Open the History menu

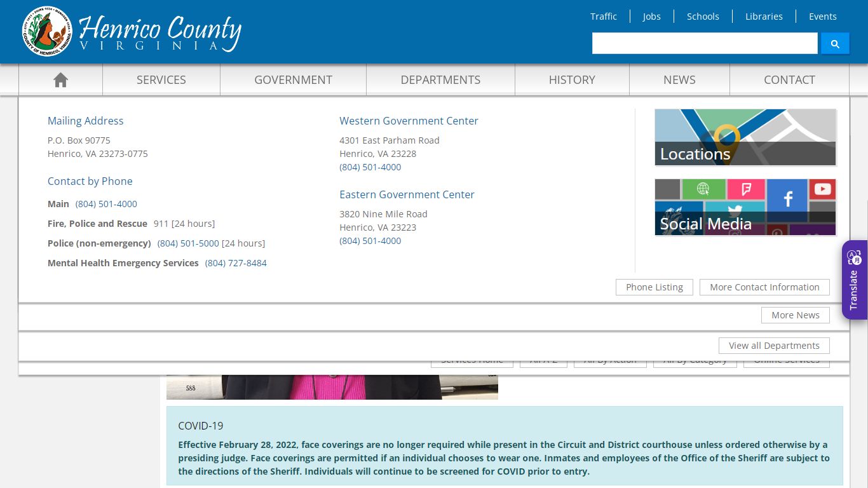(x=572, y=79)
